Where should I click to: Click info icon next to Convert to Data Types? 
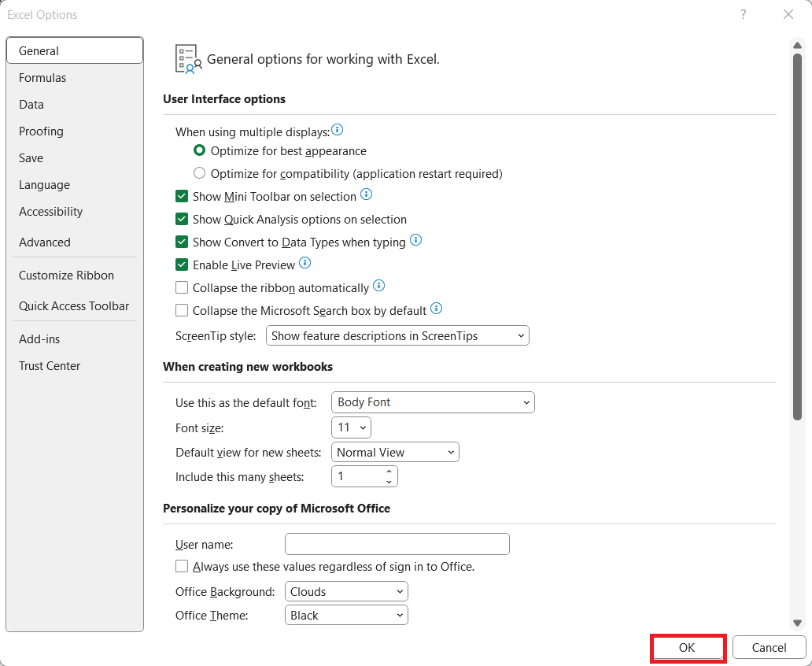416,240
